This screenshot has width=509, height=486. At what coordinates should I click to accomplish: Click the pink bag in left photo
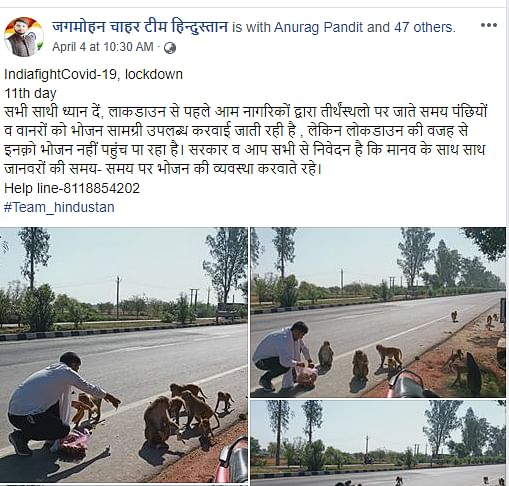click(x=75, y=441)
